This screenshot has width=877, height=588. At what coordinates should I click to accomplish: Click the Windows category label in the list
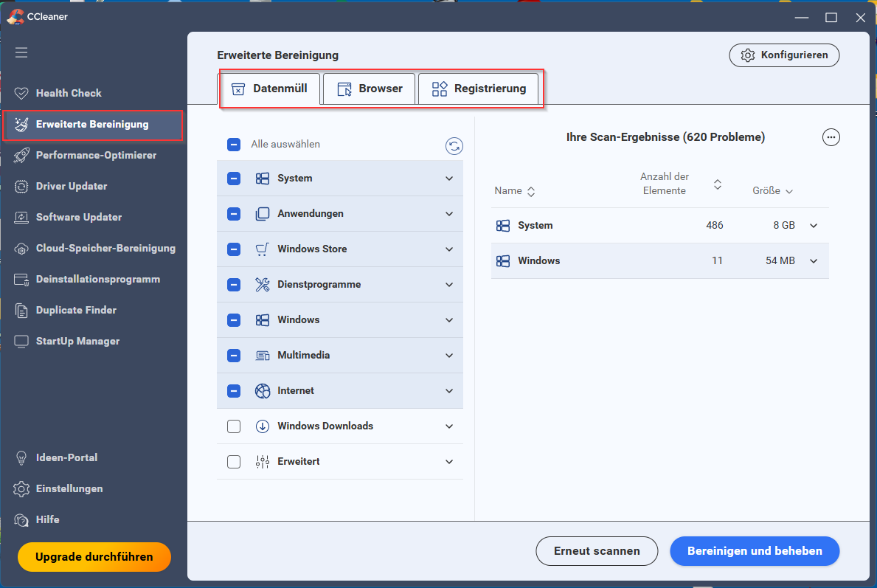(299, 320)
